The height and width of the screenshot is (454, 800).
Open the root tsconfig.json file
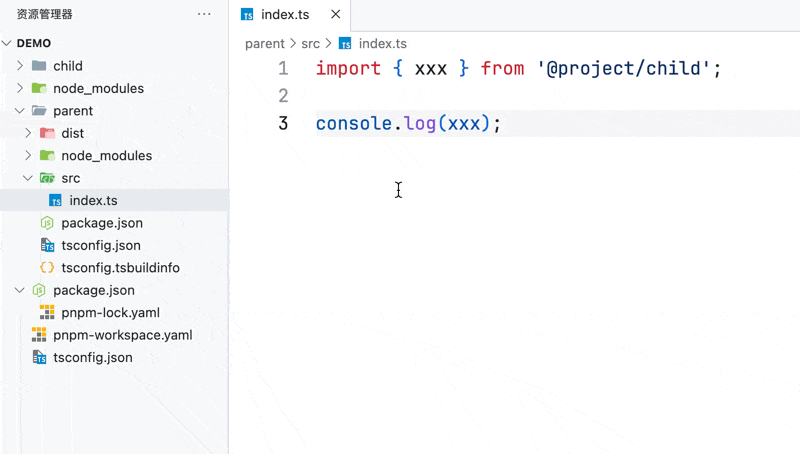click(x=93, y=358)
